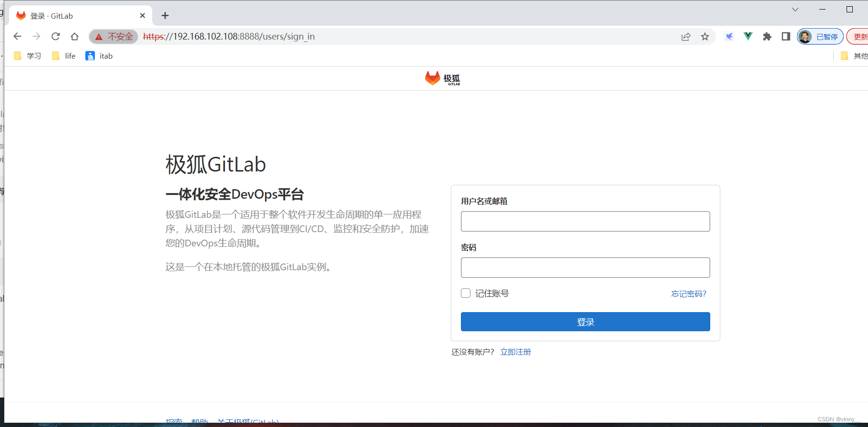The image size is (868, 427).
Task: Click the 不安全 security warning badge
Action: 114,37
